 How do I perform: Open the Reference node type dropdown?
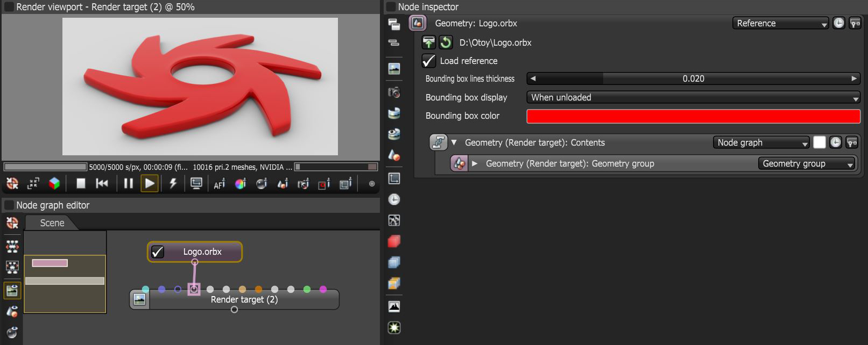click(780, 23)
